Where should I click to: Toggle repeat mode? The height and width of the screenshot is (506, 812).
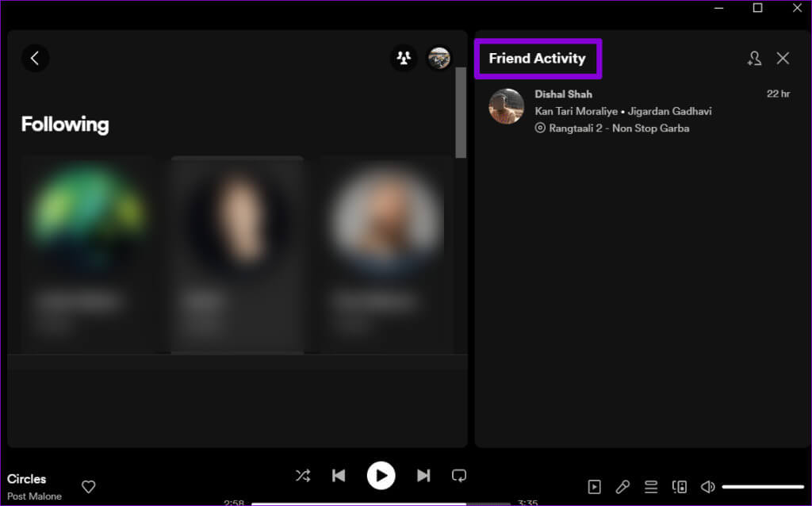click(x=459, y=475)
